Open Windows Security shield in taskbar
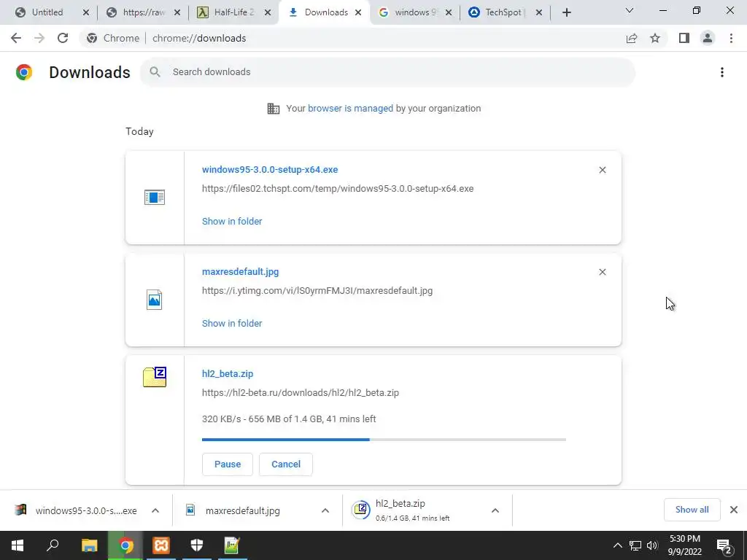The width and height of the screenshot is (747, 560). pos(197,545)
